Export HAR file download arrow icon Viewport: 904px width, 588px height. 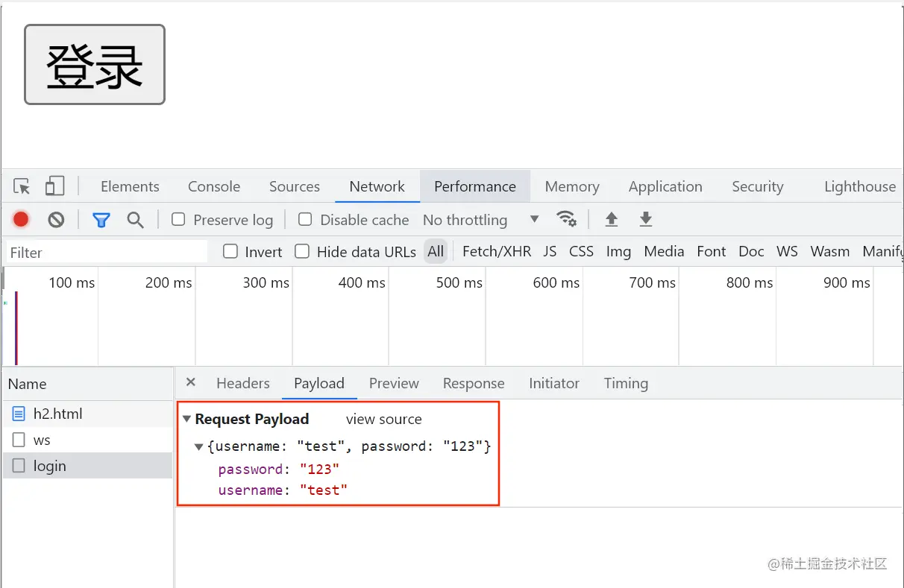[646, 219]
